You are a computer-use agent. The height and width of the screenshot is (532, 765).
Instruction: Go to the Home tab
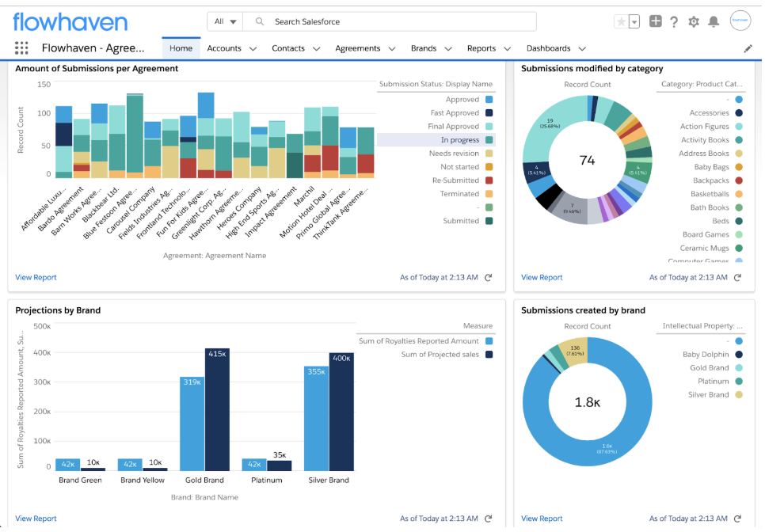[181, 48]
